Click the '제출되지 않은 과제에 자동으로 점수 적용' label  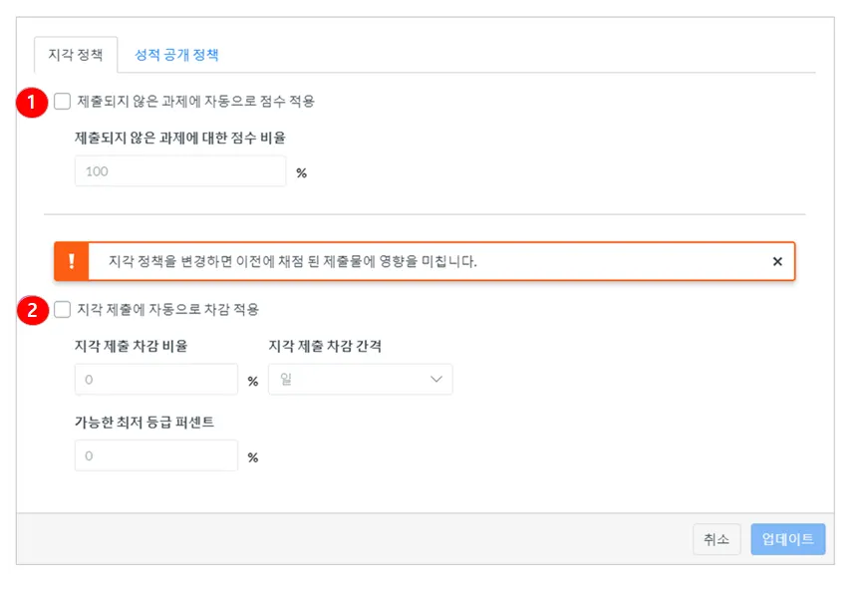(x=195, y=101)
